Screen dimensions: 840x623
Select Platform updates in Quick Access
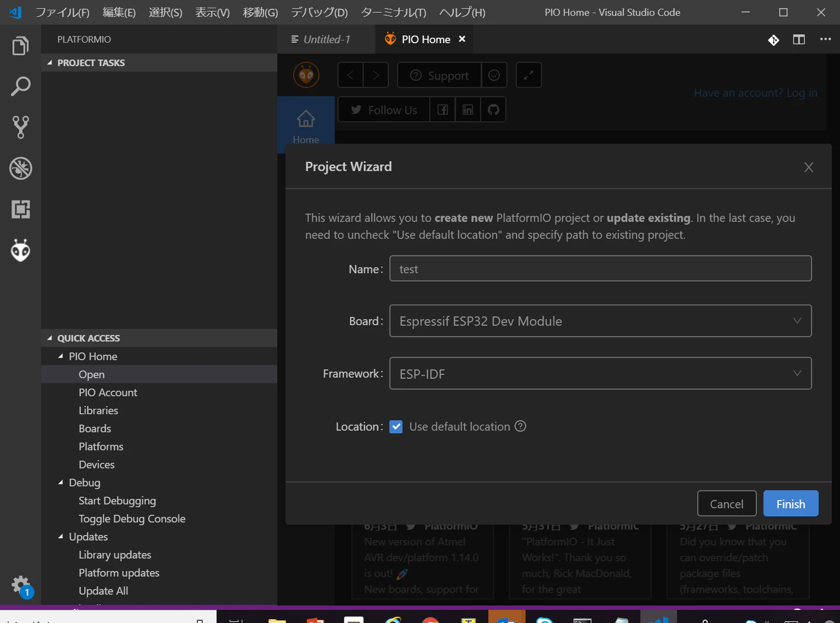coord(119,573)
